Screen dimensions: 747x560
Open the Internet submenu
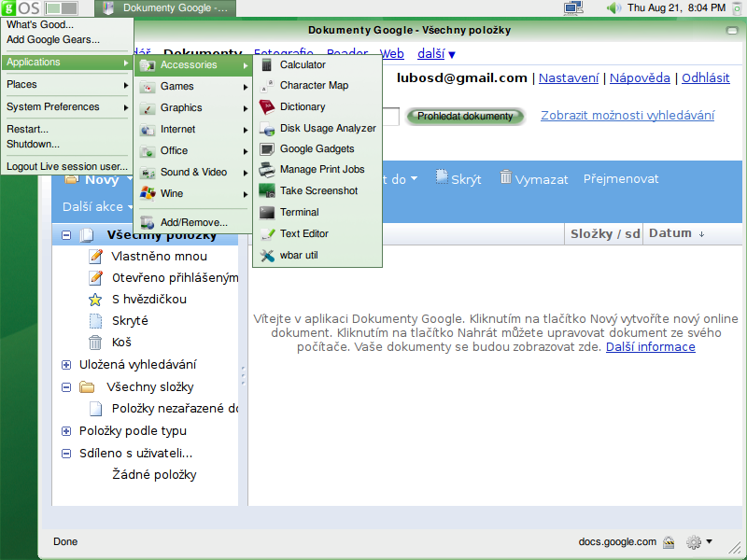tap(193, 129)
